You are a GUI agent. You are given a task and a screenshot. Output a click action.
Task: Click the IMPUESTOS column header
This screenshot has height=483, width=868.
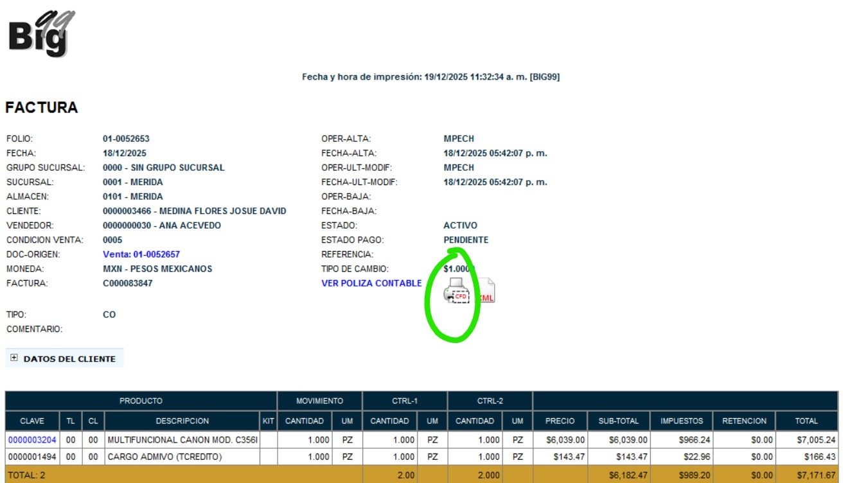click(682, 421)
